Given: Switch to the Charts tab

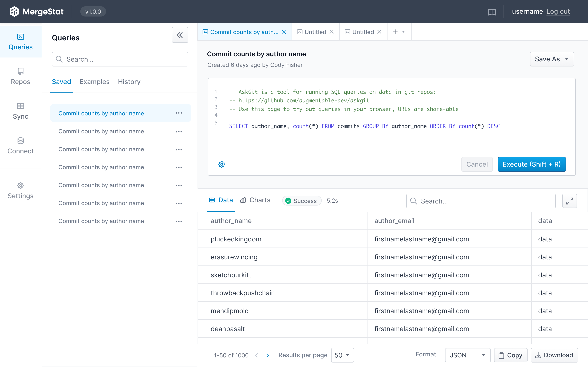Looking at the screenshot, I should tap(256, 200).
